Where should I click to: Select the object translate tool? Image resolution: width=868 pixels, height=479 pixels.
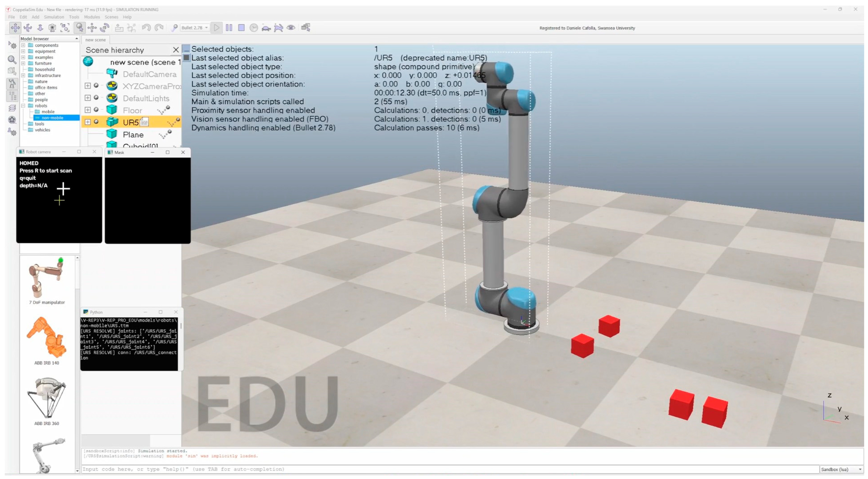[92, 28]
